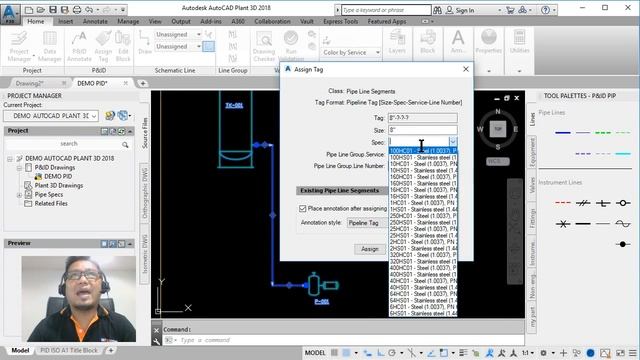This screenshot has width=640, height=360.
Task: Open the Source Files side tab
Action: click(145, 133)
